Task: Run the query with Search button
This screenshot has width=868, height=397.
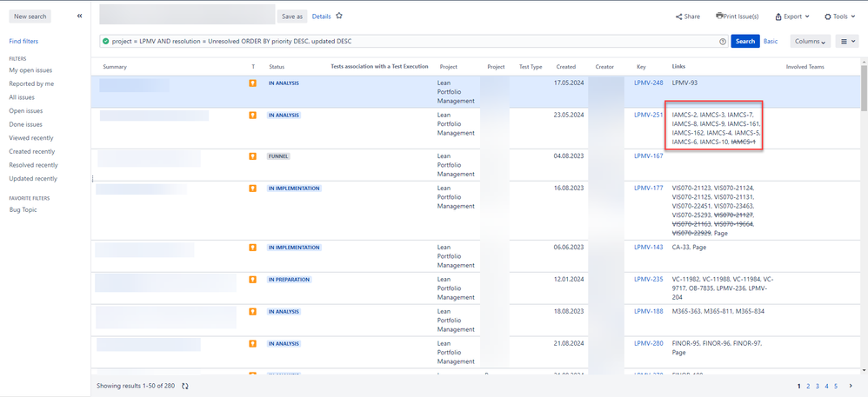Action: 745,42
